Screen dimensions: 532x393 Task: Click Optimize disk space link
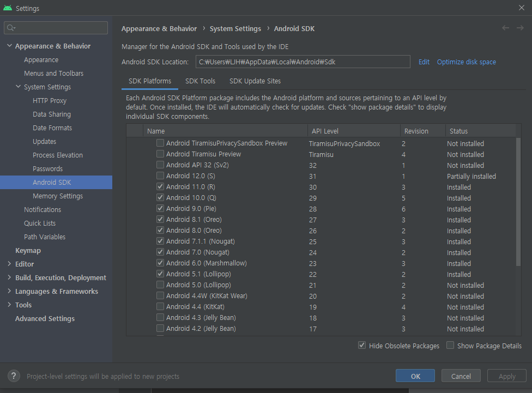click(466, 62)
